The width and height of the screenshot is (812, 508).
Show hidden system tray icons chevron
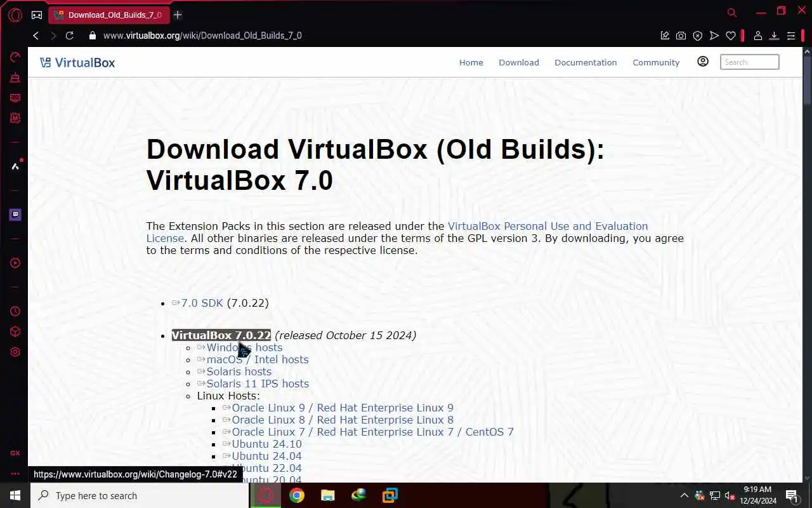point(684,495)
